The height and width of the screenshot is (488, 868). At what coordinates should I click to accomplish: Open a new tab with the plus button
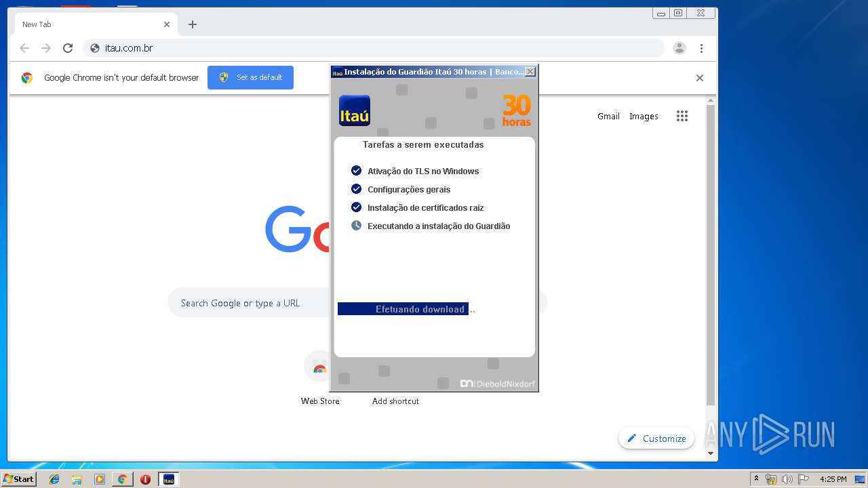(x=193, y=24)
